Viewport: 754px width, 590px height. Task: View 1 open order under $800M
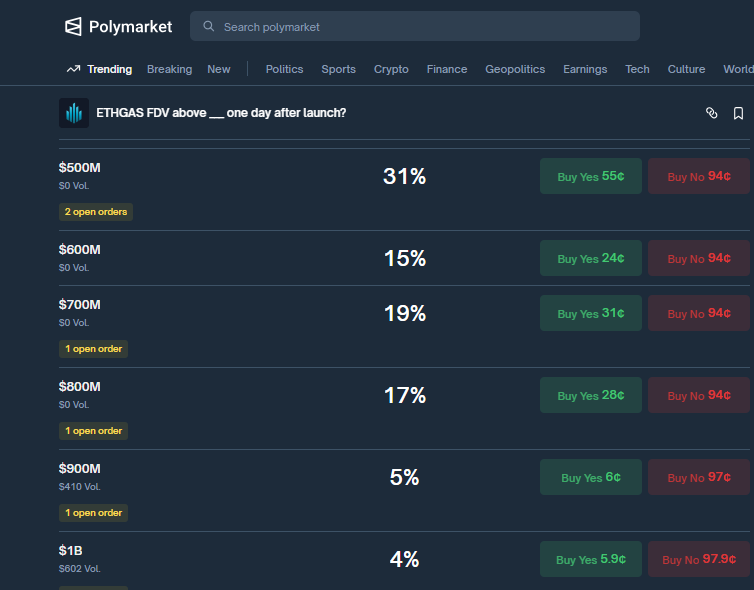93,431
